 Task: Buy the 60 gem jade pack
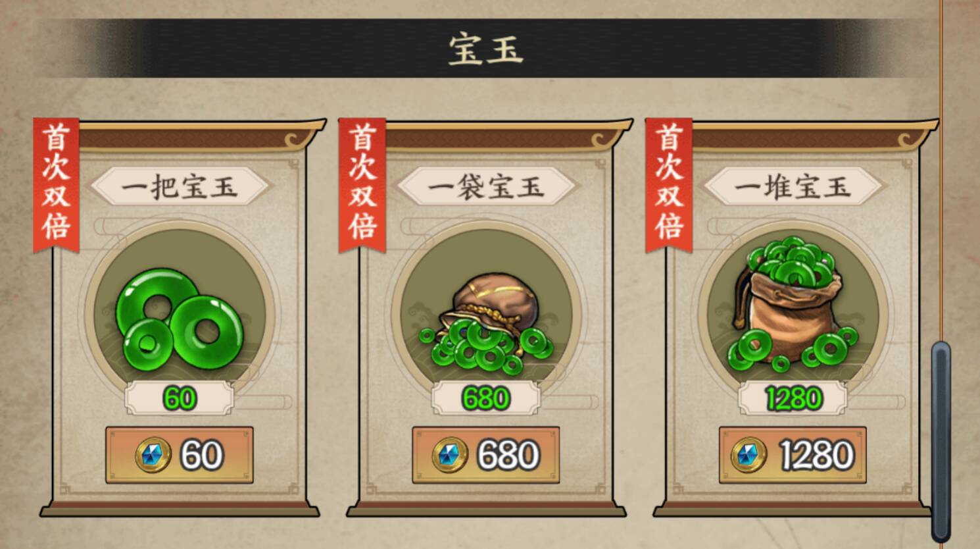coord(180,455)
